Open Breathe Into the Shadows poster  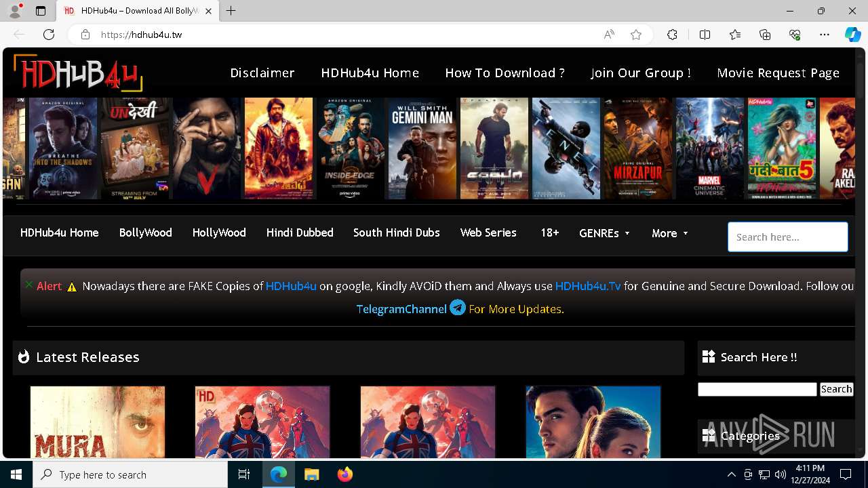63,148
